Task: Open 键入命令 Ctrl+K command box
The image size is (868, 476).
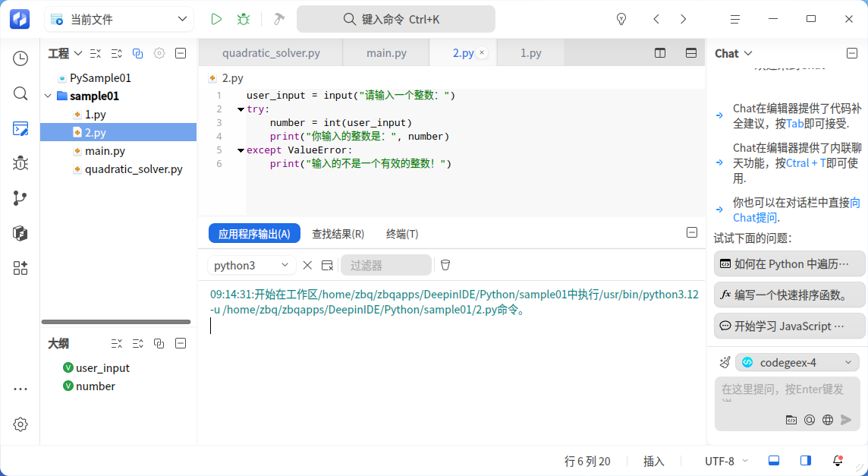Action: click(396, 20)
